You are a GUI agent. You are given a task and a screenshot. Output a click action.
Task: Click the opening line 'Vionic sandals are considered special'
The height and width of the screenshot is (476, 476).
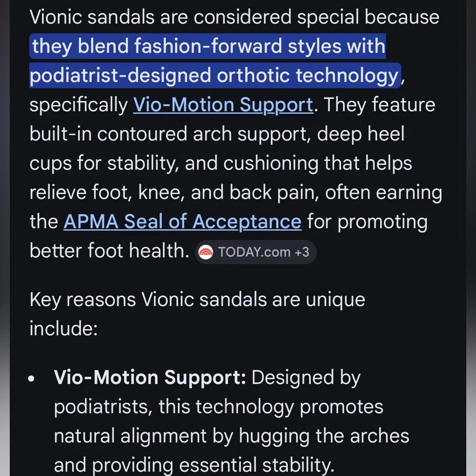[194, 17]
